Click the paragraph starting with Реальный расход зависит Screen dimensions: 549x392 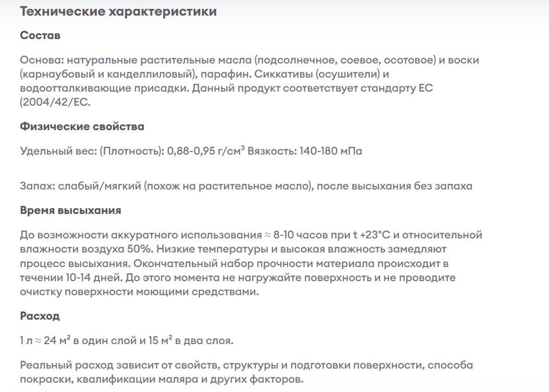tap(246, 372)
